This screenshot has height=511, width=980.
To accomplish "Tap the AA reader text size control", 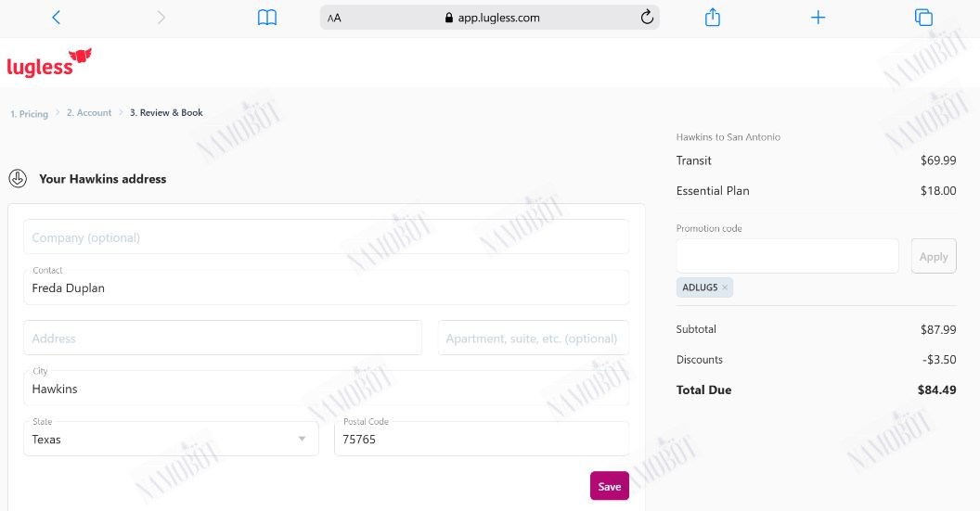I will [334, 19].
